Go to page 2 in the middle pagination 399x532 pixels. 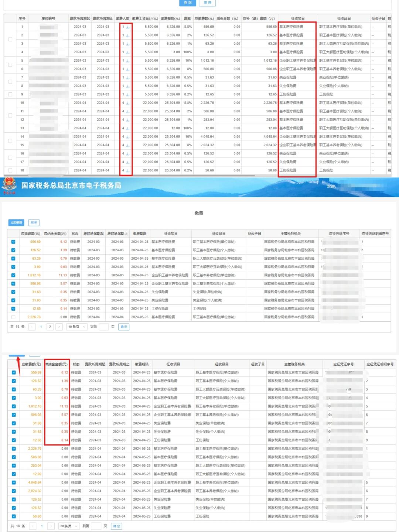pyautogui.click(x=50, y=327)
